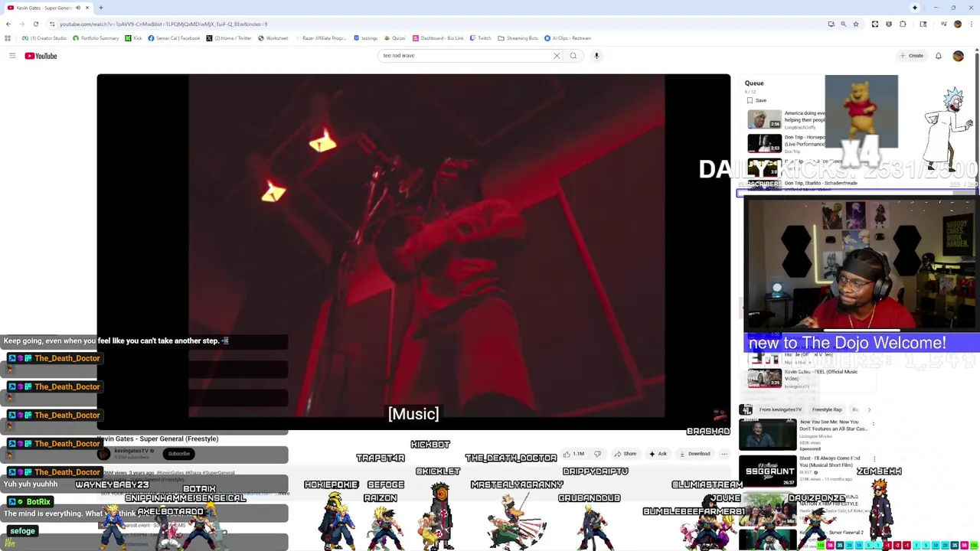
Task: Open the zoom magnifier in address bar
Action: [843, 24]
